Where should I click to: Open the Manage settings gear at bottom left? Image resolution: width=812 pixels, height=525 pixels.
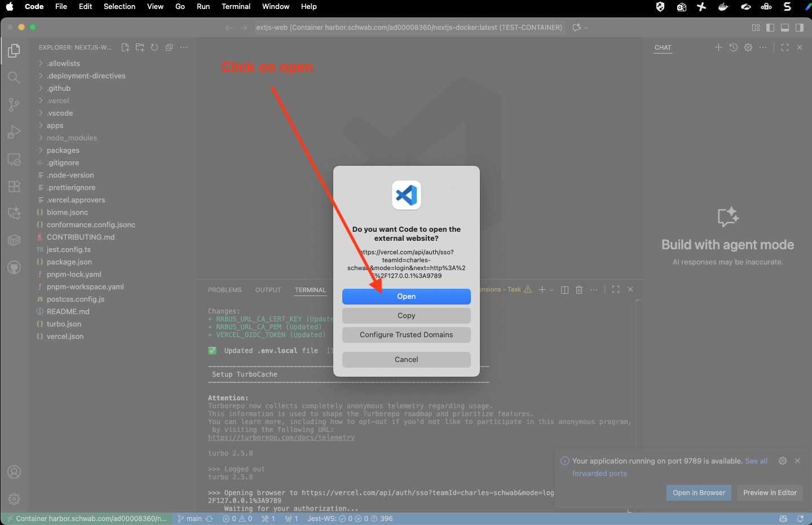(14, 498)
